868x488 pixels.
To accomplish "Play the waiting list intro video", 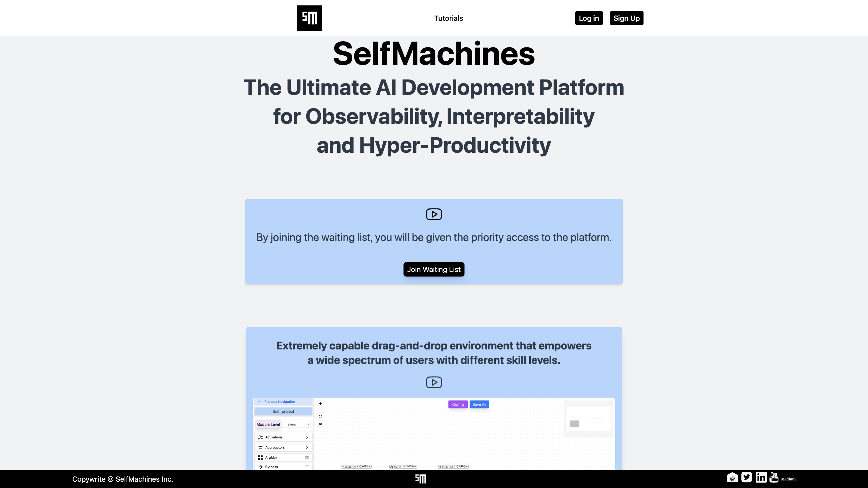I will pos(434,214).
